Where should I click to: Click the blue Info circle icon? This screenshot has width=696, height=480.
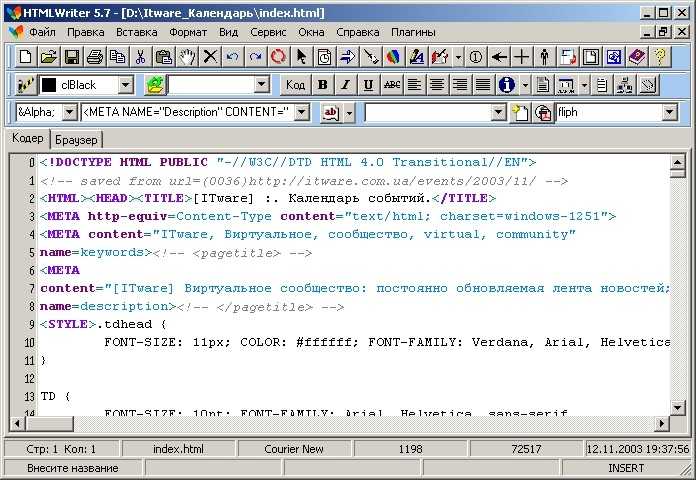[x=506, y=84]
